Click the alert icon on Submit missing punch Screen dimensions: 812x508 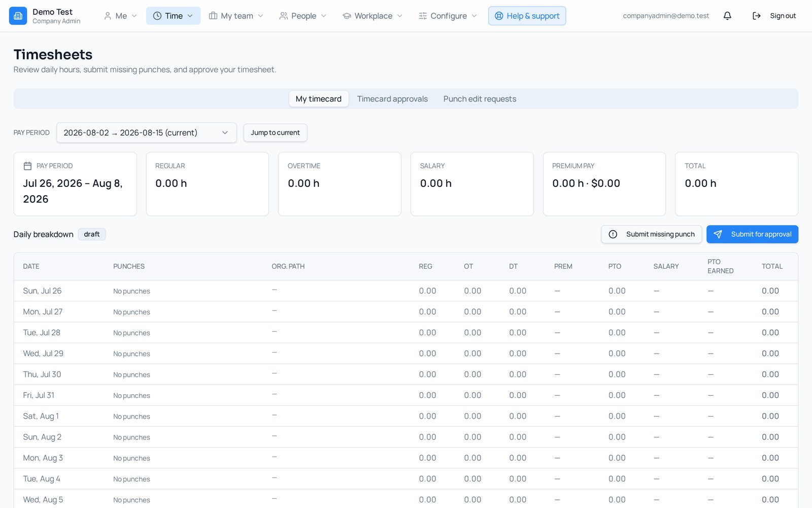pos(613,234)
